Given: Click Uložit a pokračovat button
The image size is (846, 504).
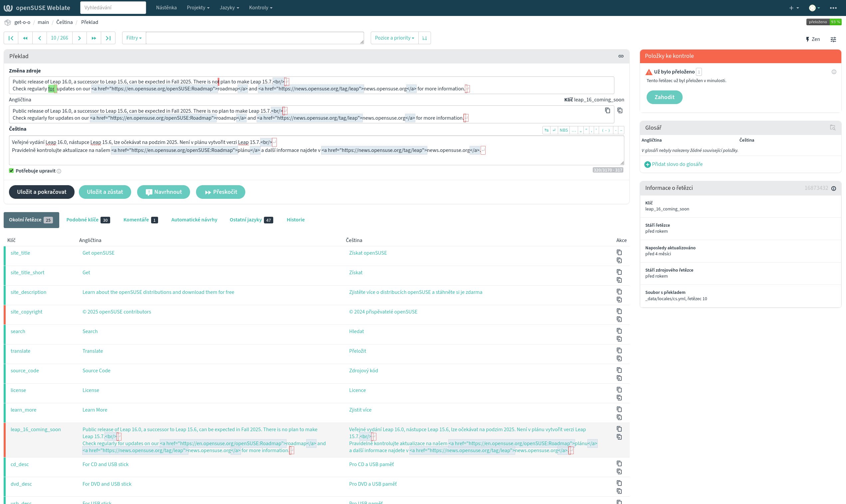Looking at the screenshot, I should pos(42,192).
